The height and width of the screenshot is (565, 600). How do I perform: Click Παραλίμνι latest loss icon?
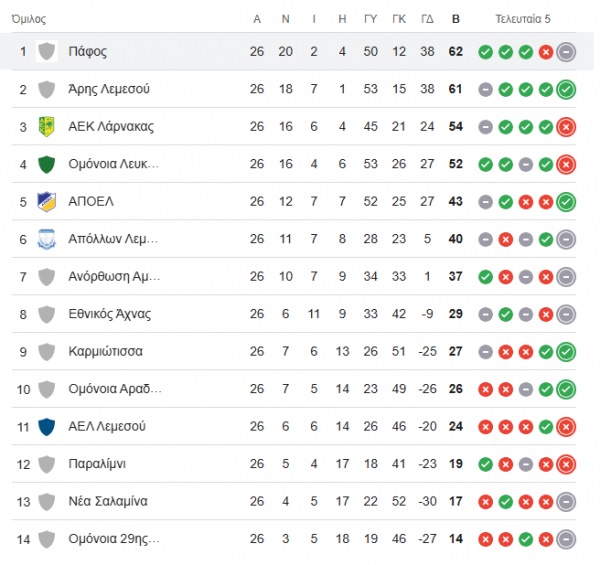[566, 464]
